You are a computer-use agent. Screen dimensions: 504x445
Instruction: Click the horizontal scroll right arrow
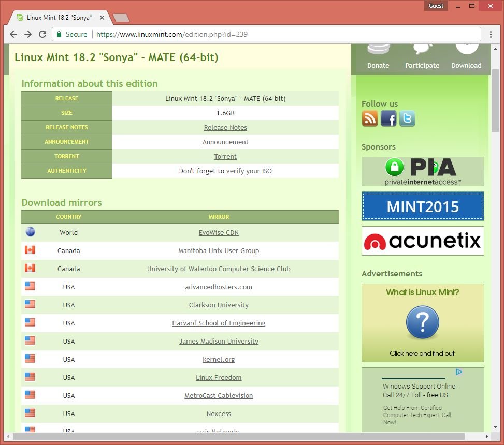click(x=487, y=436)
